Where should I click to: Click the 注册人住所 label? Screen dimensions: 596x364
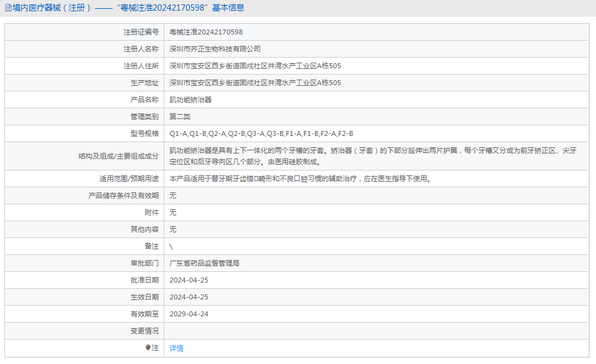(141, 66)
